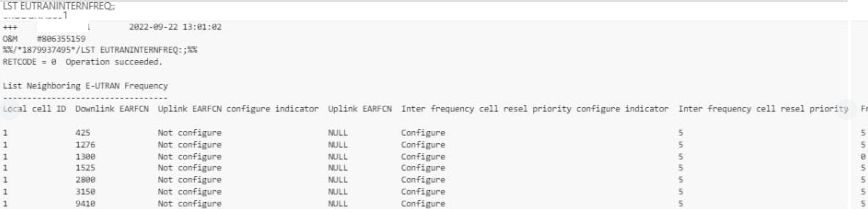
Task: Click the timestamp 2022-09-22 13:01:02
Action: [175, 27]
